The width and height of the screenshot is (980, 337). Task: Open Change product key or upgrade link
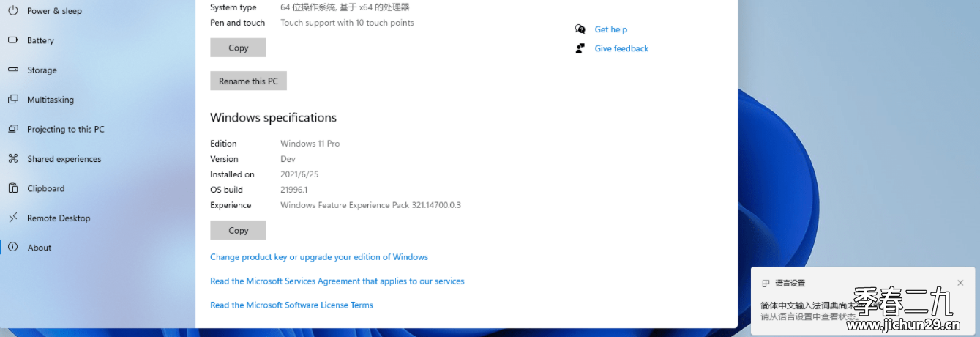pos(319,257)
